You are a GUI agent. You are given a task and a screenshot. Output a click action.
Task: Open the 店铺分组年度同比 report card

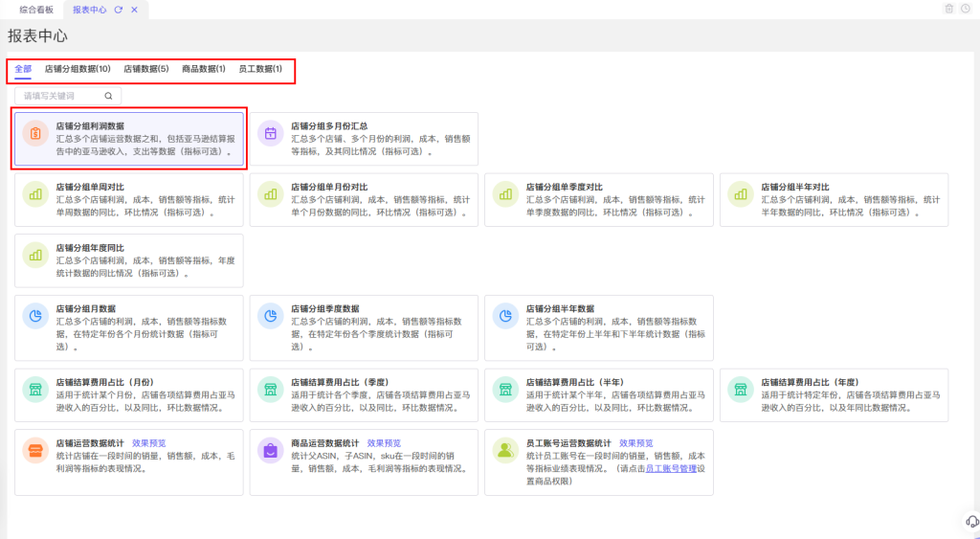pyautogui.click(x=128, y=260)
